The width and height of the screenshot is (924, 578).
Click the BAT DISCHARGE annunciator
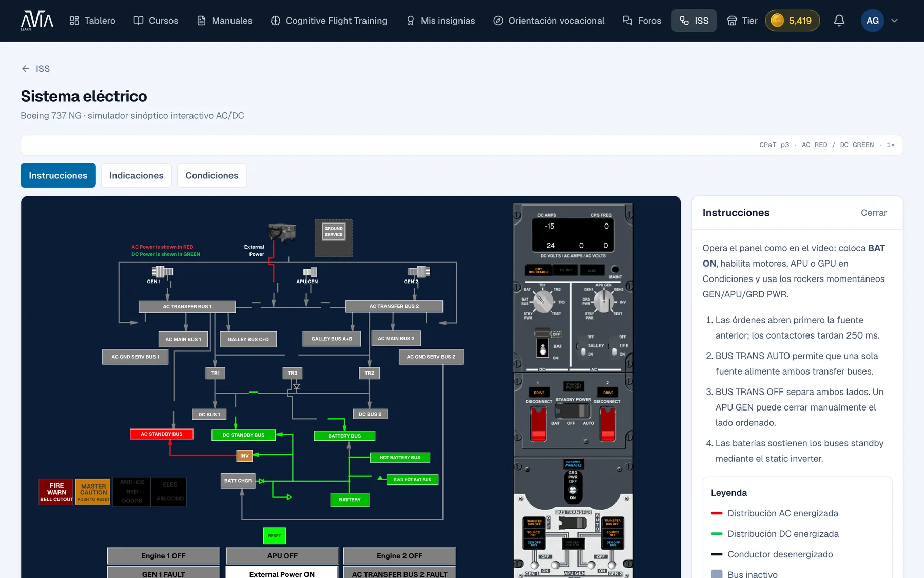coord(538,270)
